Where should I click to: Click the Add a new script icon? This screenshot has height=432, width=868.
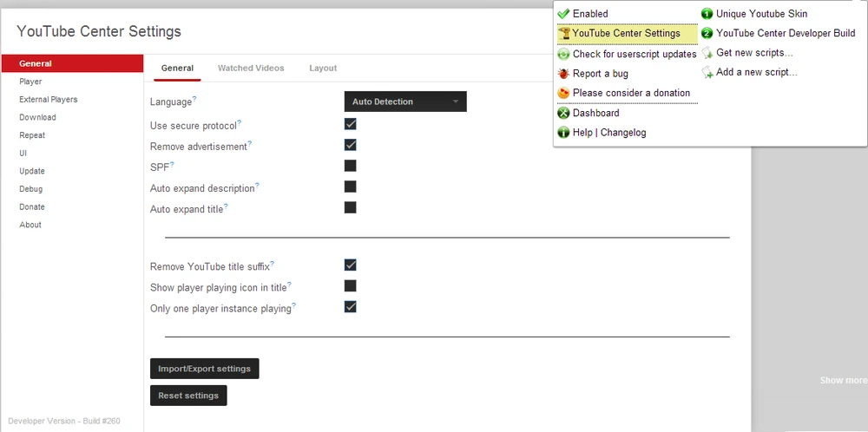coord(707,73)
